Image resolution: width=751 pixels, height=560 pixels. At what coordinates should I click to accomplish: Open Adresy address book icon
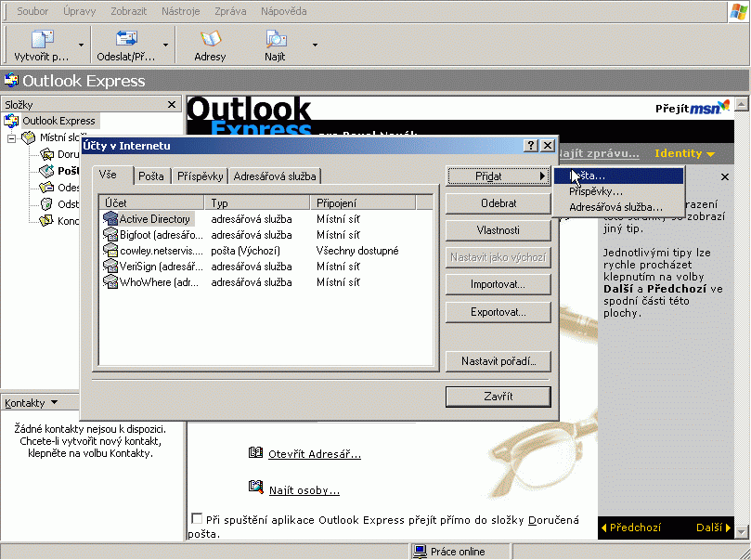pyautogui.click(x=210, y=39)
